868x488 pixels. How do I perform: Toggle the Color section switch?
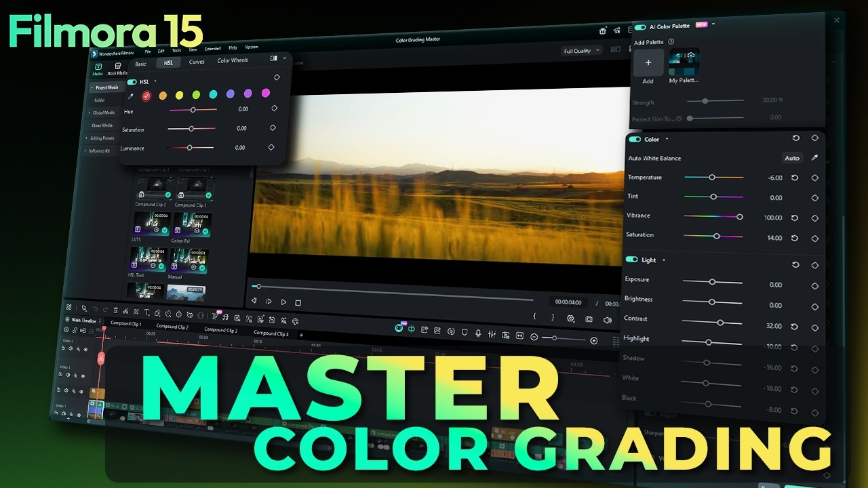pos(635,139)
